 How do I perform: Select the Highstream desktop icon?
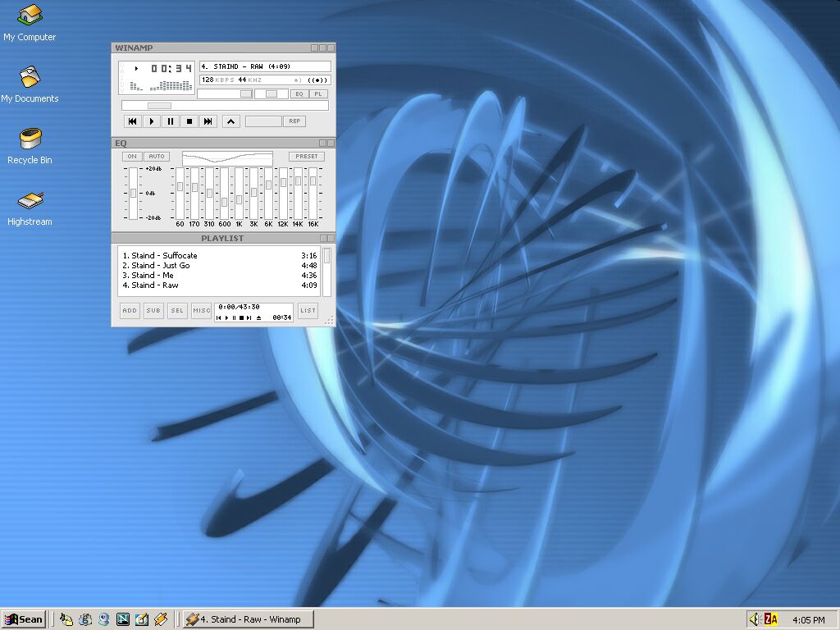[x=30, y=208]
